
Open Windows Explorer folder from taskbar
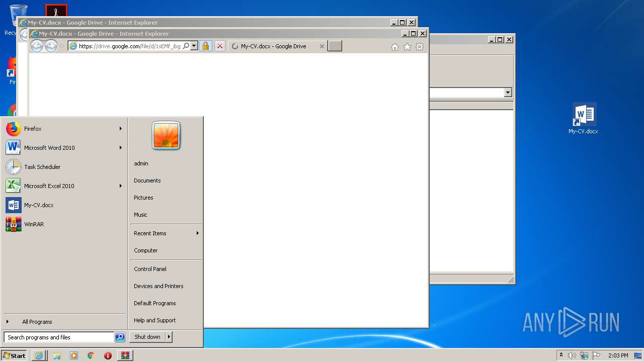[x=57, y=355]
